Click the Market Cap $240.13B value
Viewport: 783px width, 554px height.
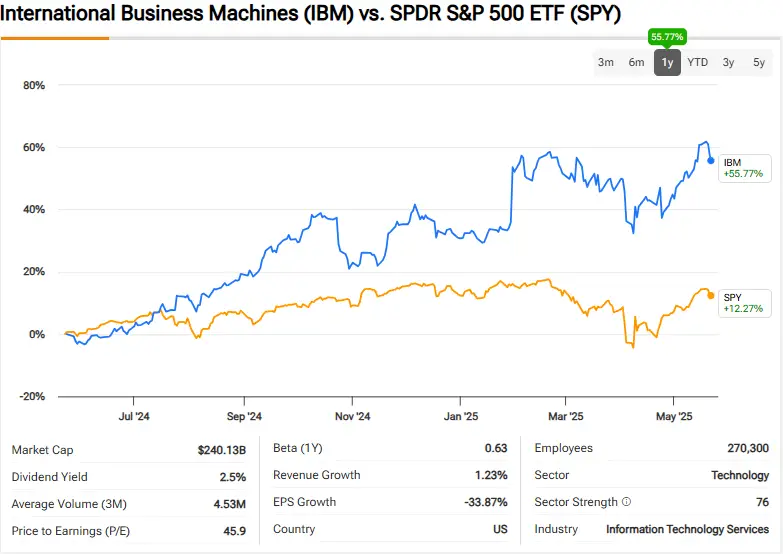(x=222, y=450)
